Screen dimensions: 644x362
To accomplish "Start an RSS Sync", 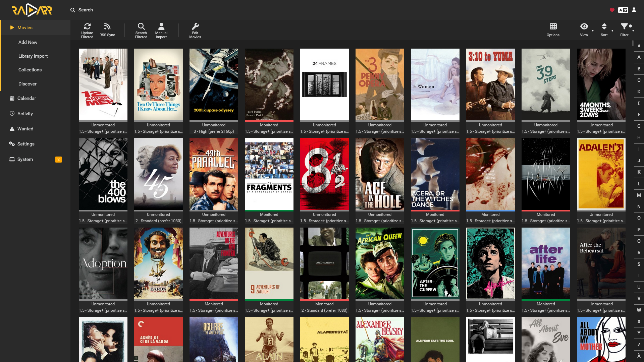I will pos(107,30).
